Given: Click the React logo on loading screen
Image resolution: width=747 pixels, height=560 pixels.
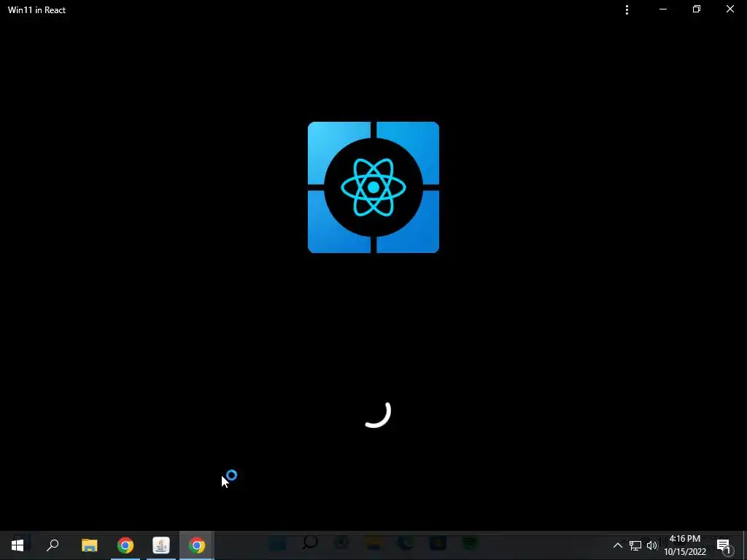Looking at the screenshot, I should pyautogui.click(x=373, y=187).
